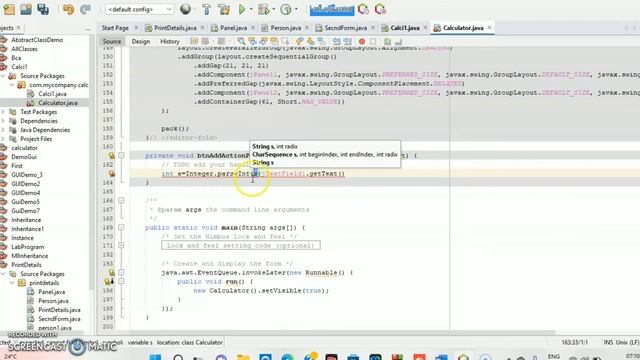This screenshot has height=360, width=640.
Task: Close the Calculator.java tab
Action: pos(489,28)
